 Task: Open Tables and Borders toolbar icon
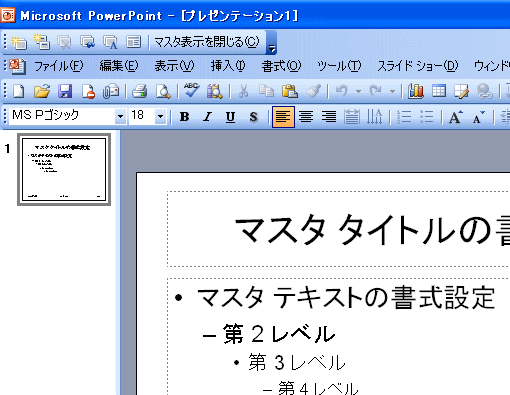(462, 91)
